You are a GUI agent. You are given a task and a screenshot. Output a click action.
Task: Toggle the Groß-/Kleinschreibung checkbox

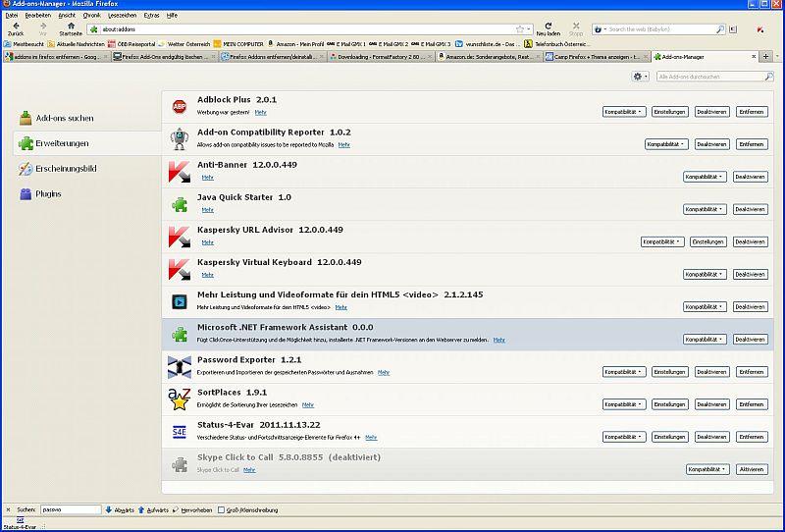pos(222,509)
